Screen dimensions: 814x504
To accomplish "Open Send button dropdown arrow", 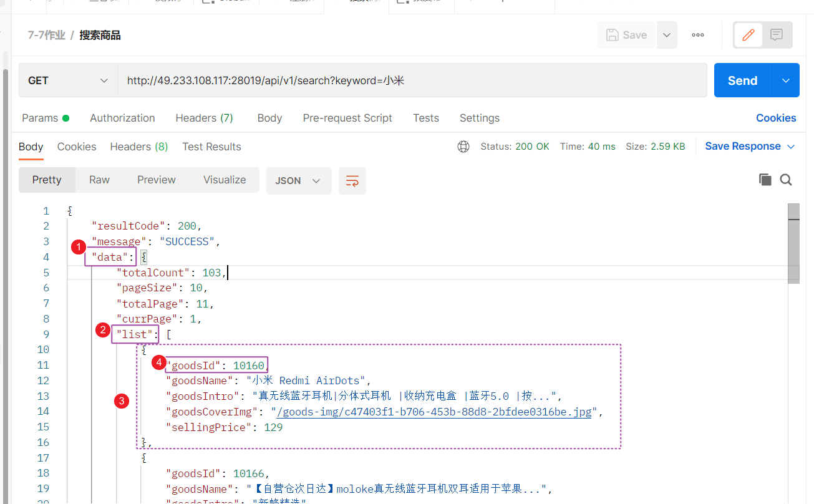I will [x=786, y=80].
